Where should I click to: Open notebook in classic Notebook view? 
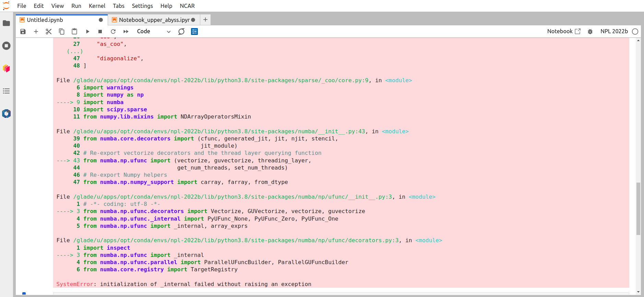point(564,31)
